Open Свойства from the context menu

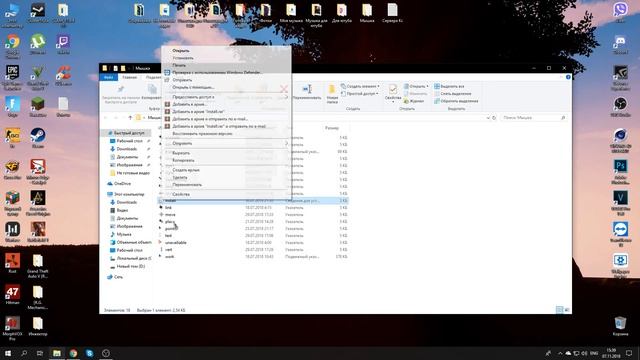[181, 194]
